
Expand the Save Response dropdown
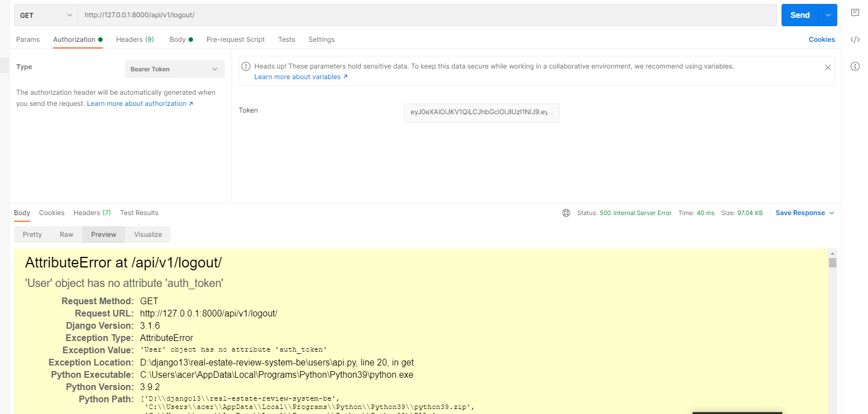tap(832, 213)
